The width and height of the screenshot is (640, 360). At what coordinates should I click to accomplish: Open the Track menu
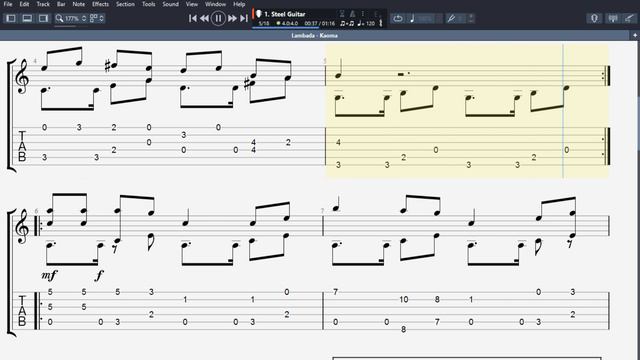pyautogui.click(x=43, y=4)
